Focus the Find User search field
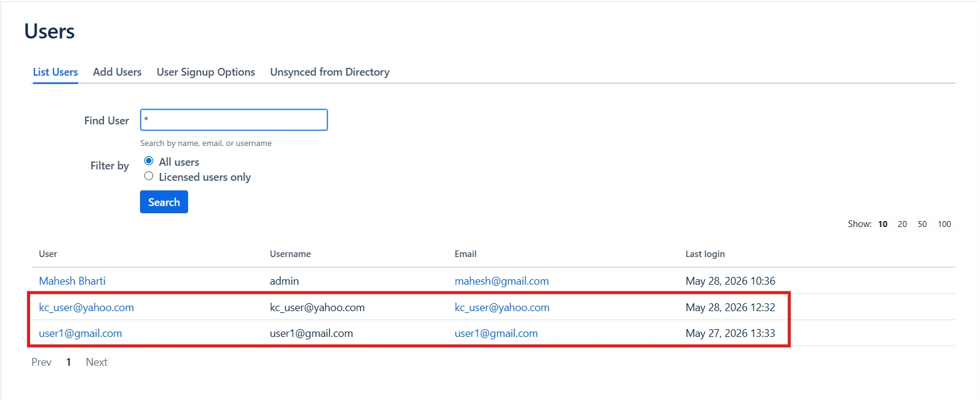 (234, 120)
